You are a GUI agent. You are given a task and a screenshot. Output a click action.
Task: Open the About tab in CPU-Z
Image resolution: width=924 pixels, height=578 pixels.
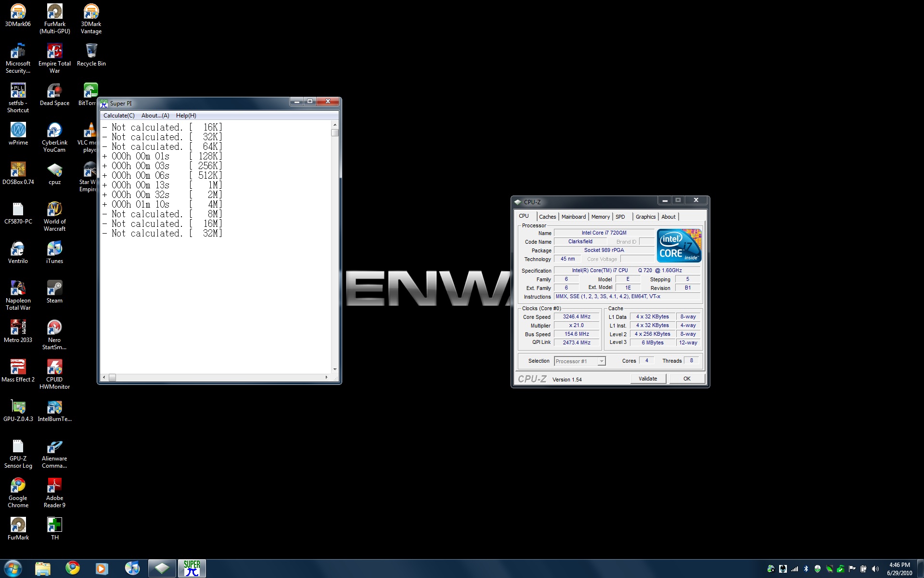[668, 217]
